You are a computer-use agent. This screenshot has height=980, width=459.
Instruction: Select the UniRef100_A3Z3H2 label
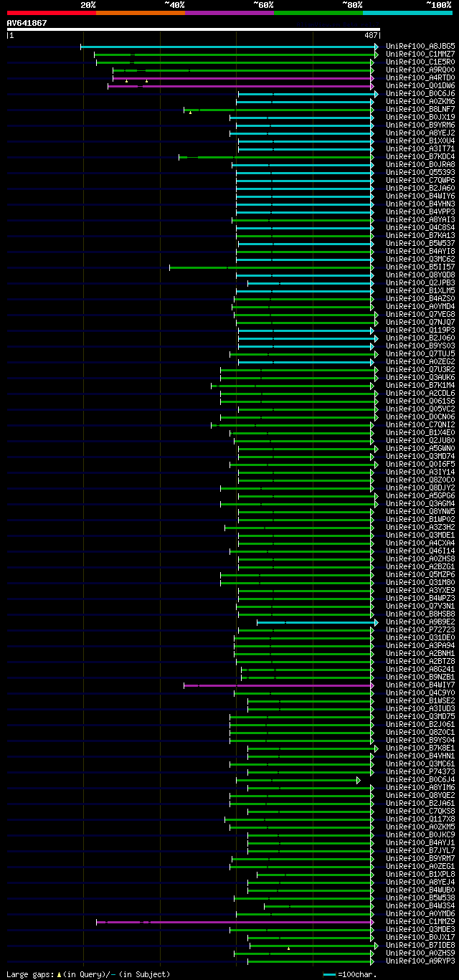[420, 528]
